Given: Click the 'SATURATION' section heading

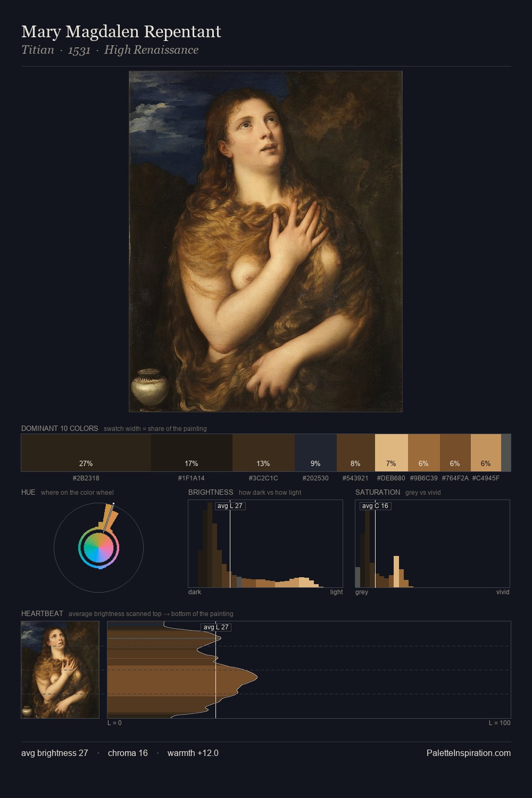Looking at the screenshot, I should pos(378,492).
